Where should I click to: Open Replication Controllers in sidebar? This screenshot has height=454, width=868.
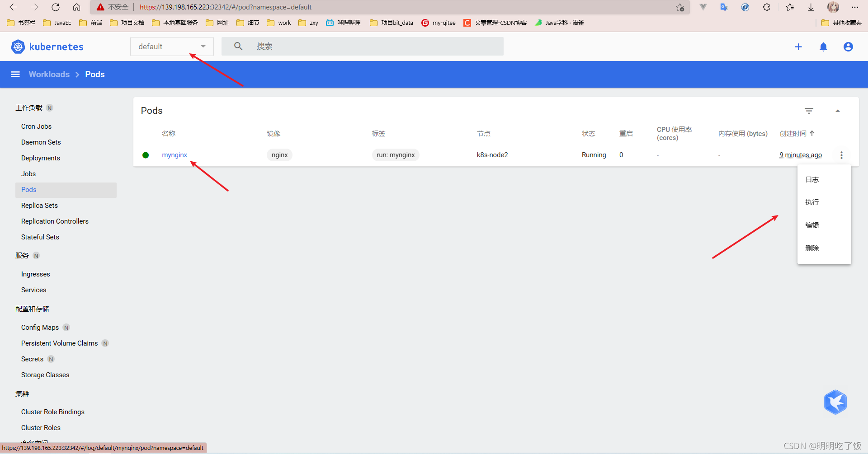[55, 221]
